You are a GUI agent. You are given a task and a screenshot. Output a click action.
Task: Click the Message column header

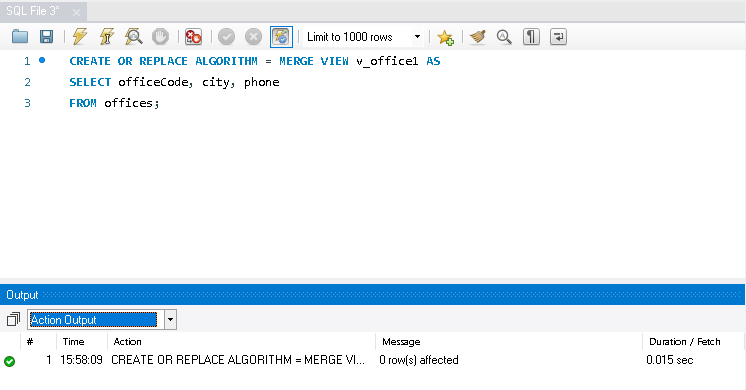click(401, 341)
